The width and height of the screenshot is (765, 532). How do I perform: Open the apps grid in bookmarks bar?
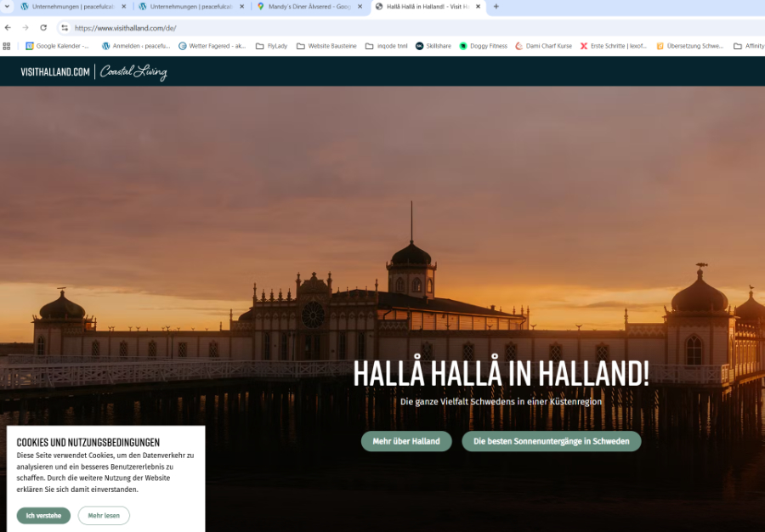pos(7,46)
